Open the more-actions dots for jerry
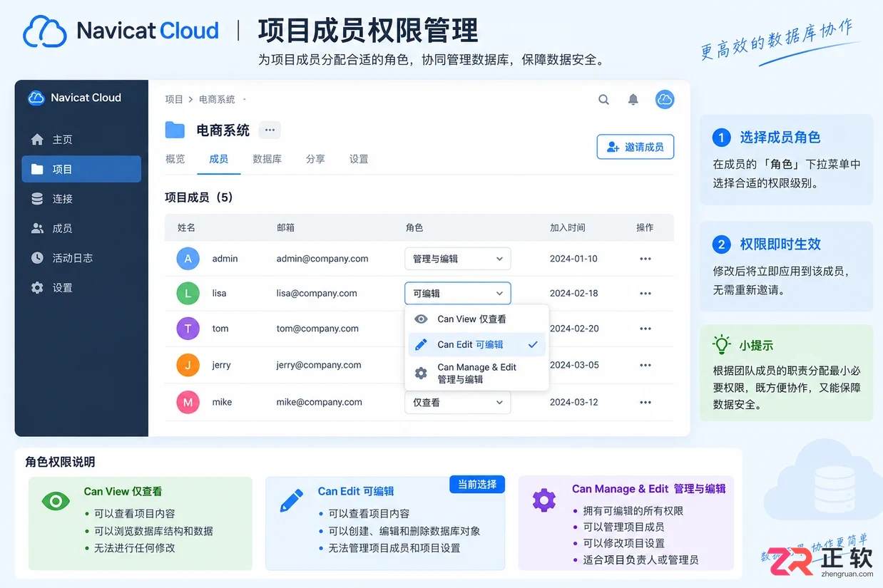883x588 pixels. (x=645, y=365)
